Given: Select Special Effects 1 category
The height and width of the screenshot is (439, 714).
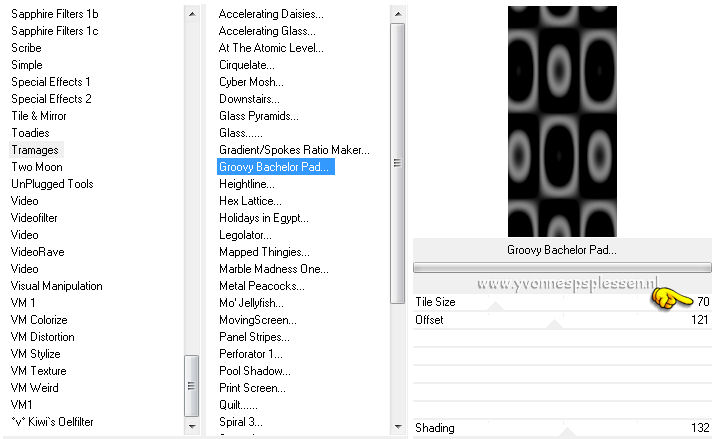Looking at the screenshot, I should pos(51,82).
